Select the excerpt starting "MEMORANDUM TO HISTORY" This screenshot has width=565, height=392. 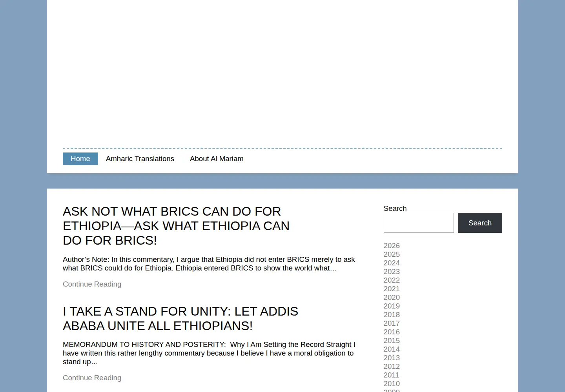pyautogui.click(x=209, y=353)
